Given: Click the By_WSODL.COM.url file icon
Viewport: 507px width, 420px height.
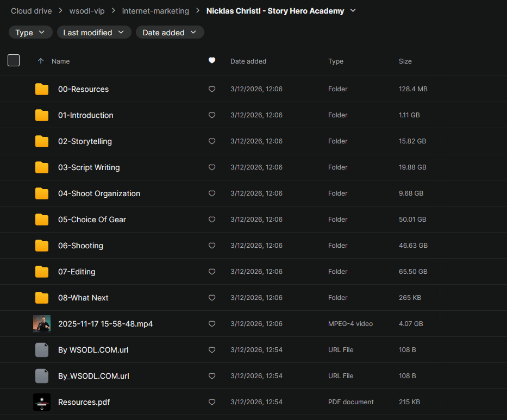Looking at the screenshot, I should pyautogui.click(x=42, y=376).
